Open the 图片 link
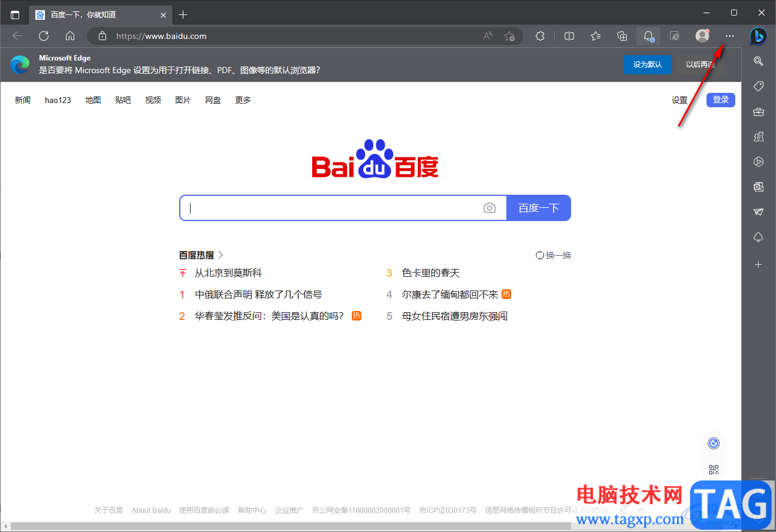776x532 pixels. [183, 100]
